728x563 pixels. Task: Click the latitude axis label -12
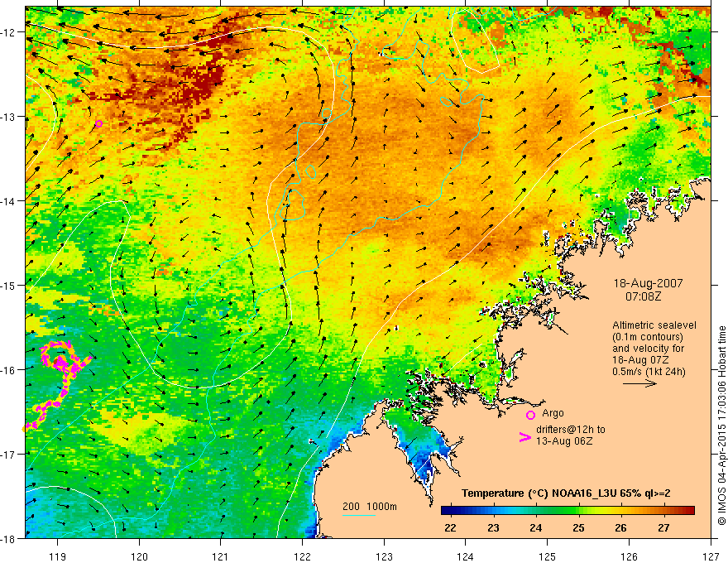(x=8, y=32)
